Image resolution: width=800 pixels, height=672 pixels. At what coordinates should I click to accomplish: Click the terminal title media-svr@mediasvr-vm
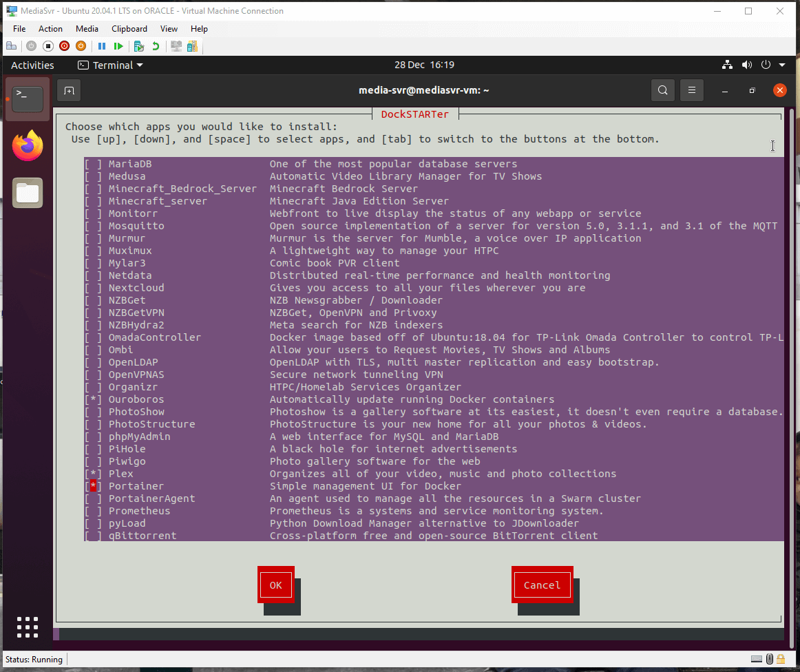[x=424, y=90]
